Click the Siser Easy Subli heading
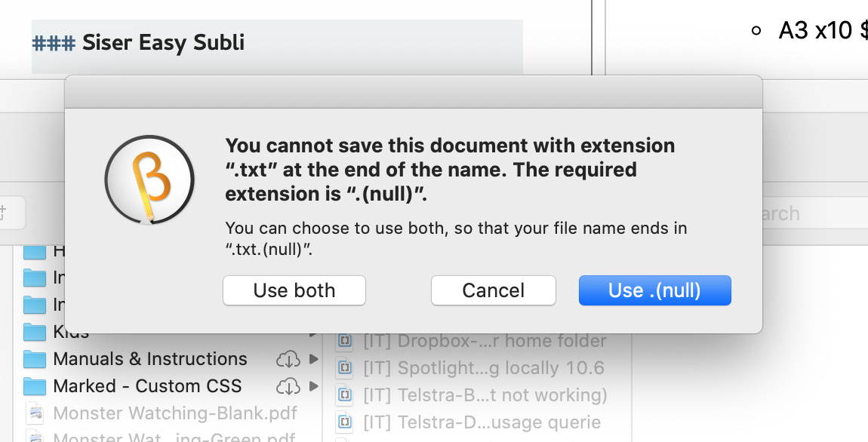The image size is (868, 442). point(163,43)
